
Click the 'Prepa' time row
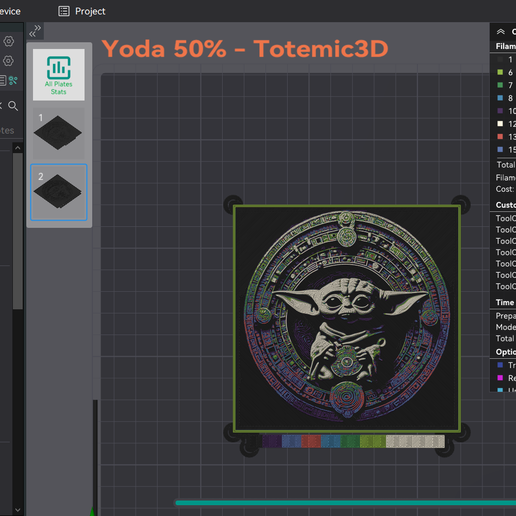(505, 316)
